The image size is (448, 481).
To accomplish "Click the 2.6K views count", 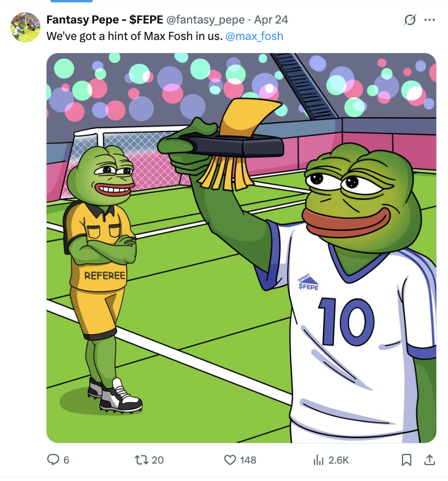I will click(338, 460).
